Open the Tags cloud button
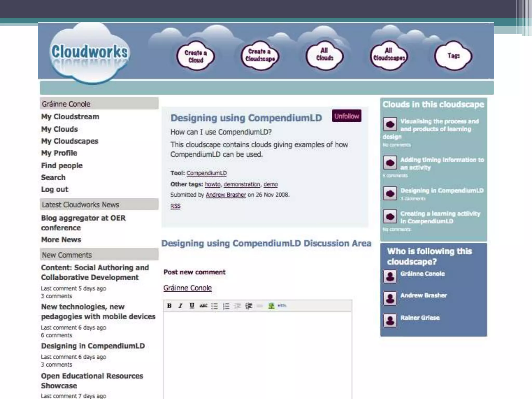This screenshot has width=532, height=399. [453, 56]
